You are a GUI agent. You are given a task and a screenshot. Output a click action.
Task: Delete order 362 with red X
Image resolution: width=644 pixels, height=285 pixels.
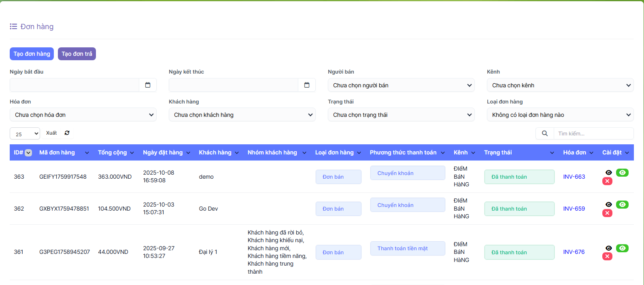(607, 213)
